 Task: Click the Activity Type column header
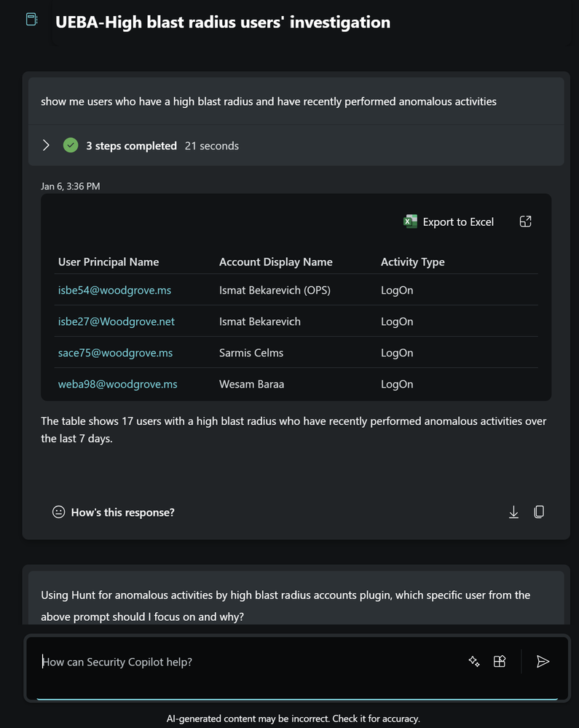412,262
